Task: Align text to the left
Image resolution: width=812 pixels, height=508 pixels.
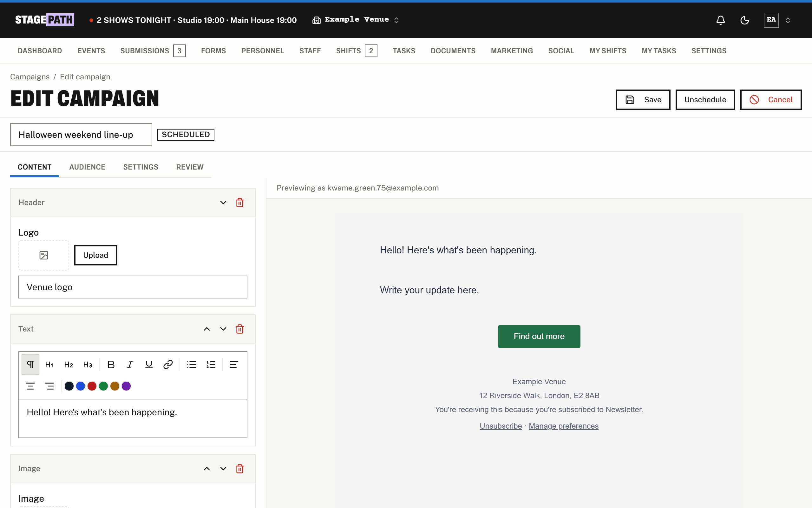Action: 234,364
